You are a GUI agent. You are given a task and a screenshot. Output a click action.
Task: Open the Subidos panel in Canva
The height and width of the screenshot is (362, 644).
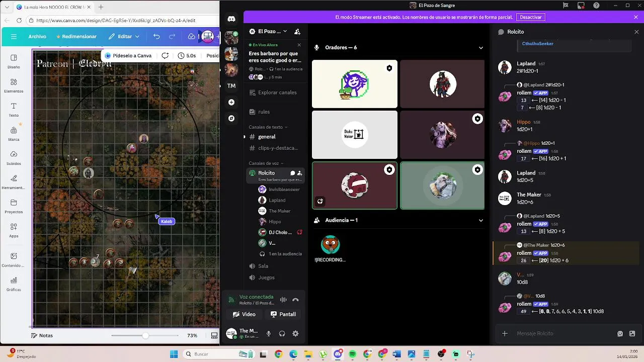pos(14,158)
